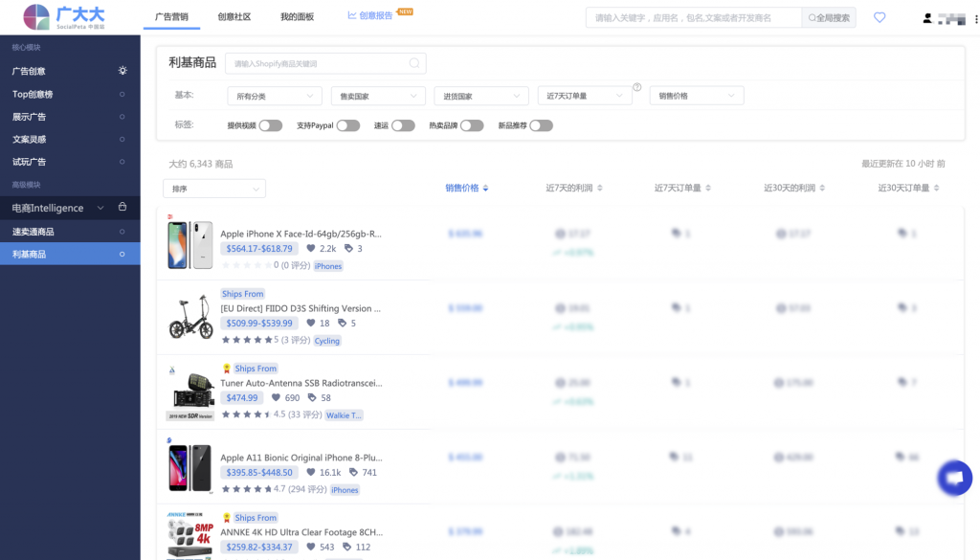The image size is (980, 560).
Task: Click the search magnifier in Shopify keyword box
Action: coord(414,63)
